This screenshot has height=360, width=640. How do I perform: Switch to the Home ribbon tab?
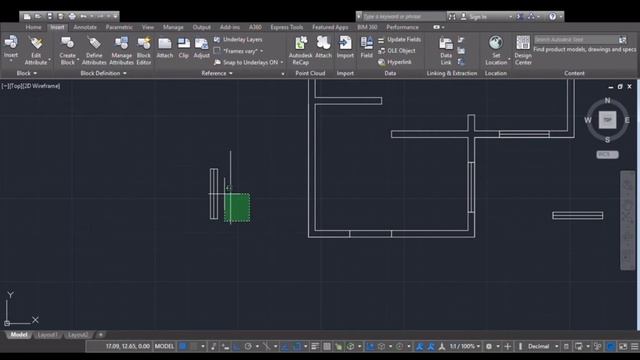point(33,27)
